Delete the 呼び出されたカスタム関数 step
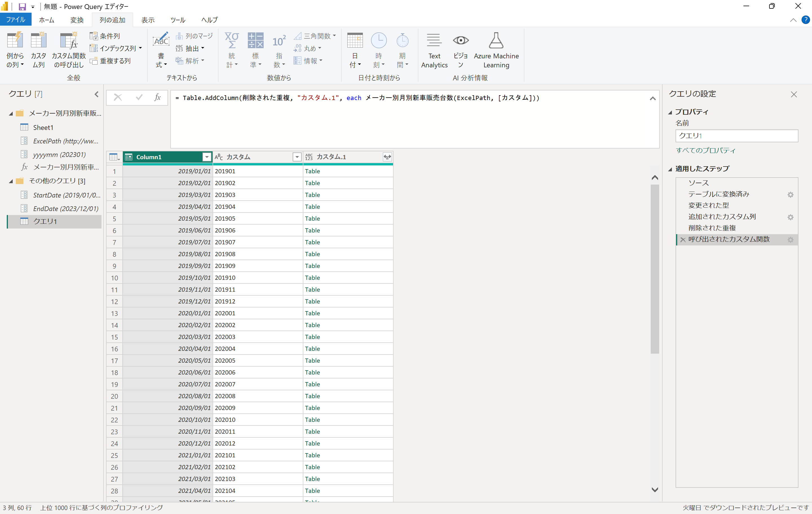Image resolution: width=812 pixels, height=514 pixels. pos(683,240)
